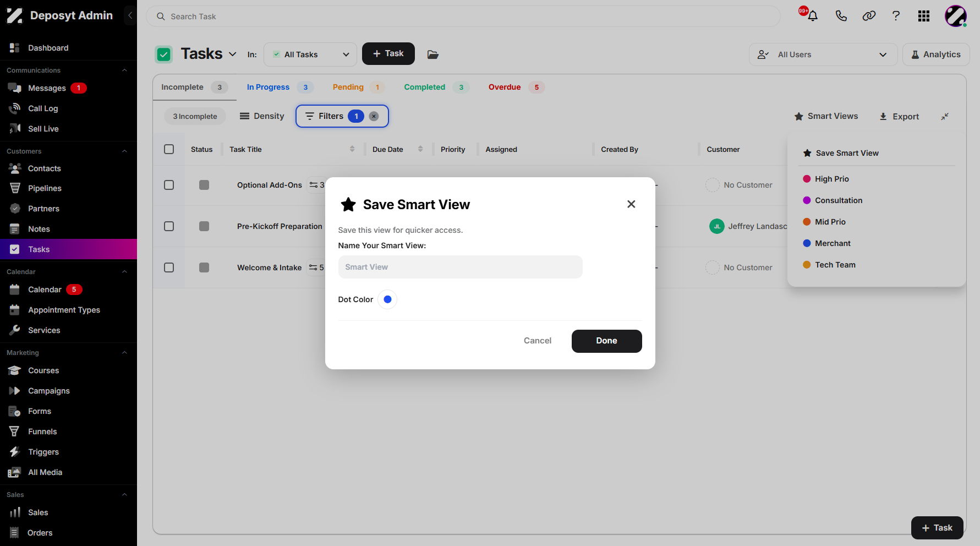Open the notifications bell
Screen dimensions: 980x546
click(x=812, y=16)
